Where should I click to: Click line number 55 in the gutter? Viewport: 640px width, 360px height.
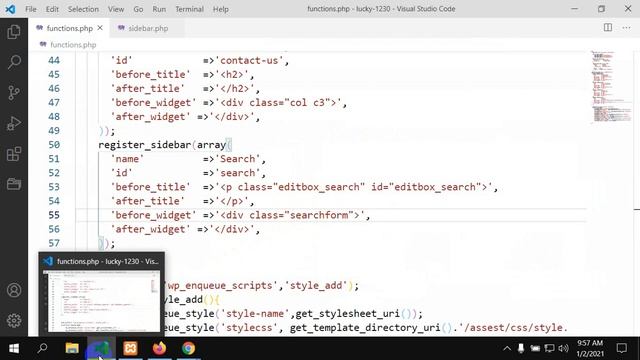(54, 215)
